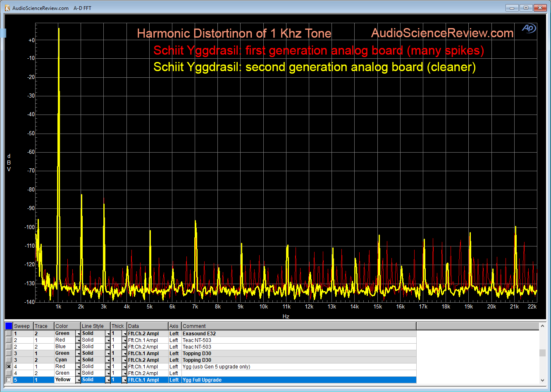Click the 'Cyan' color cell text
The width and height of the screenshot is (551, 392).
[61, 360]
